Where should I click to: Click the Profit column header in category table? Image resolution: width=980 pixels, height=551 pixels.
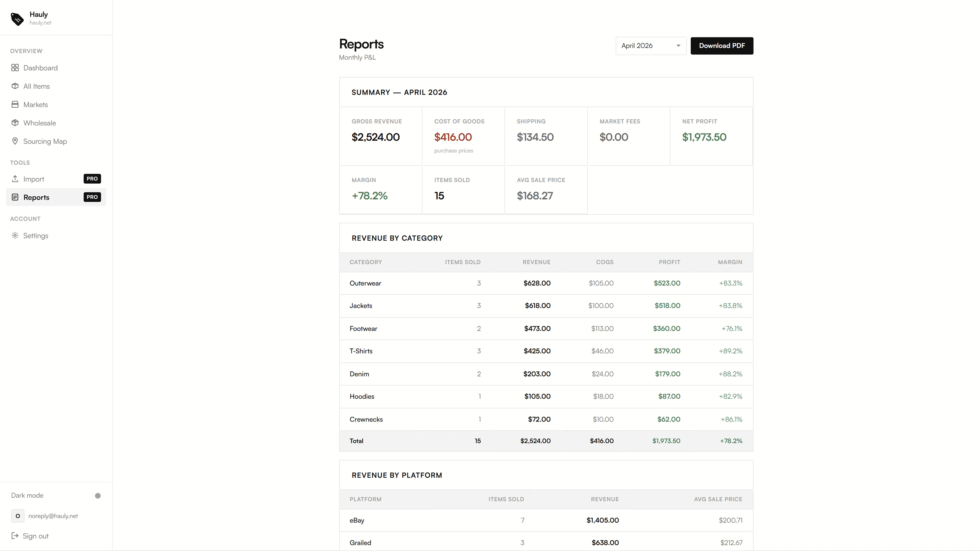click(x=669, y=262)
